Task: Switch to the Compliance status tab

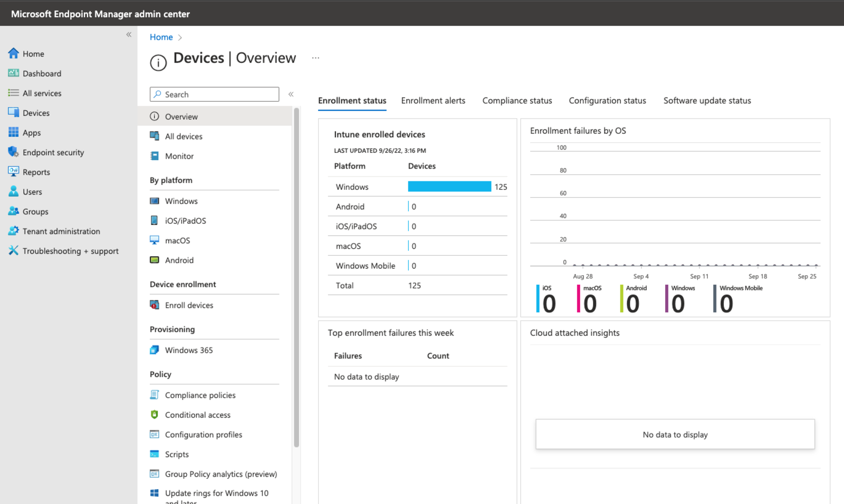Action: click(517, 100)
